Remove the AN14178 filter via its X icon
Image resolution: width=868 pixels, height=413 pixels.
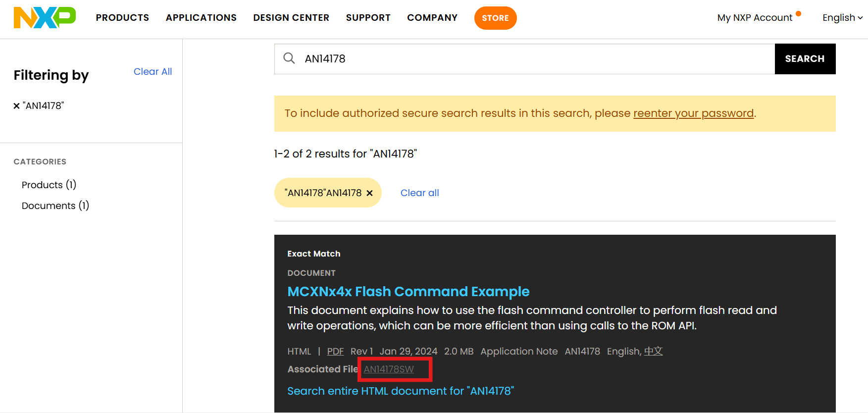click(16, 105)
